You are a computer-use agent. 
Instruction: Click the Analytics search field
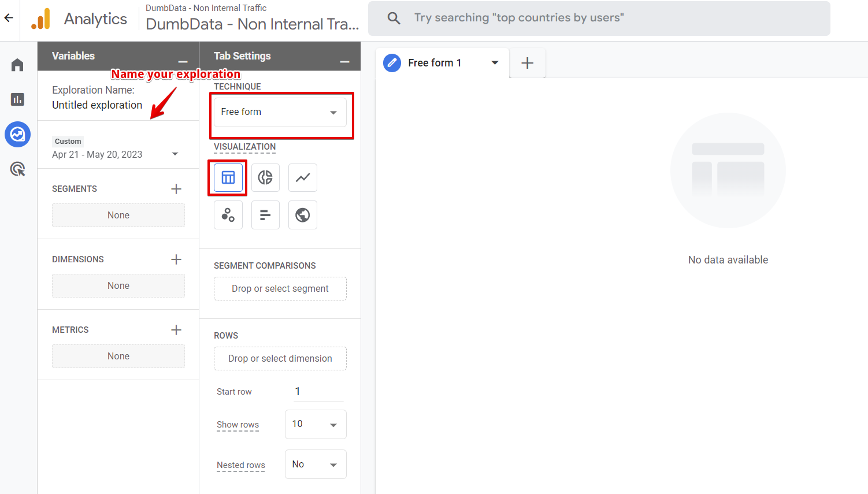[599, 18]
